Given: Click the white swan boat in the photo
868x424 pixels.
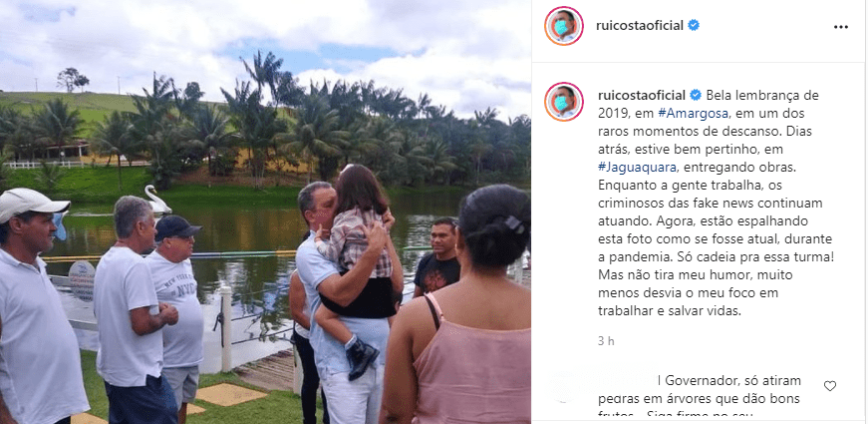Looking at the screenshot, I should point(156,200).
